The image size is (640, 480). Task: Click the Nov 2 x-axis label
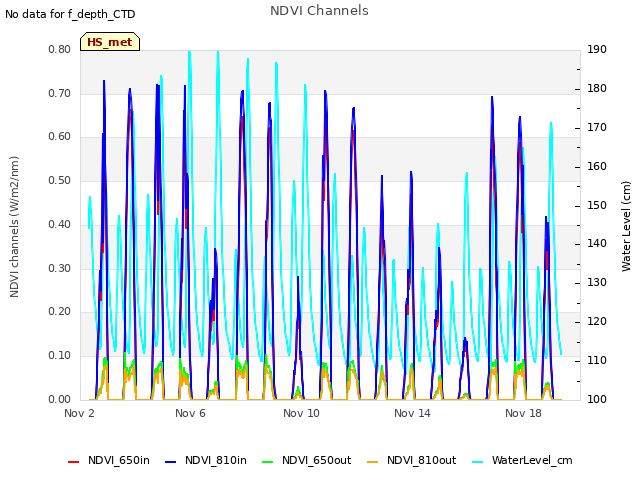(x=79, y=413)
